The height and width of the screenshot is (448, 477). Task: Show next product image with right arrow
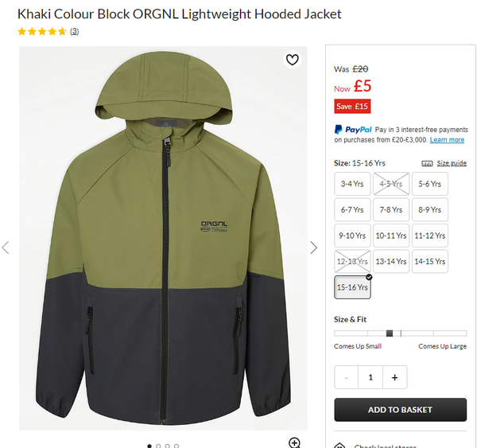314,247
